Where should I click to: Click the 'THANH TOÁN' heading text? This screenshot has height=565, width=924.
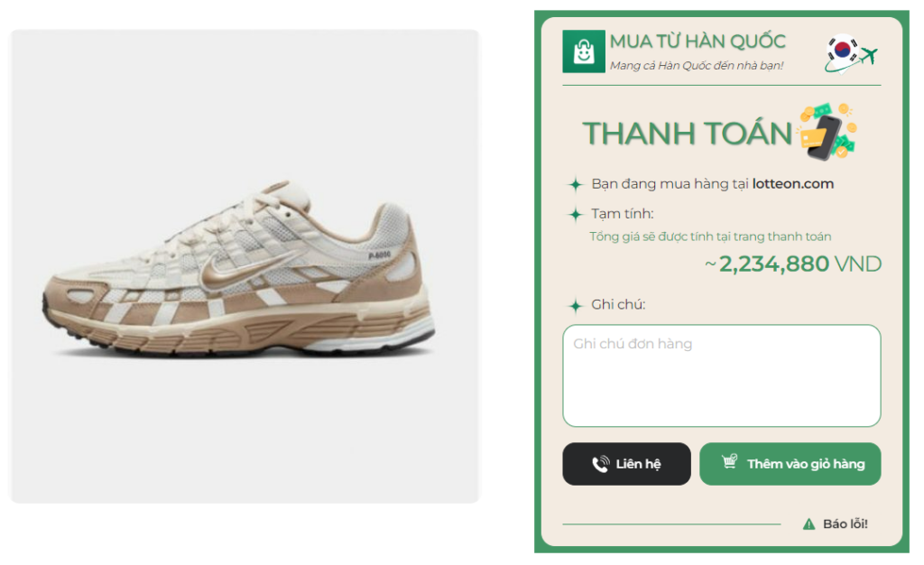tap(687, 134)
